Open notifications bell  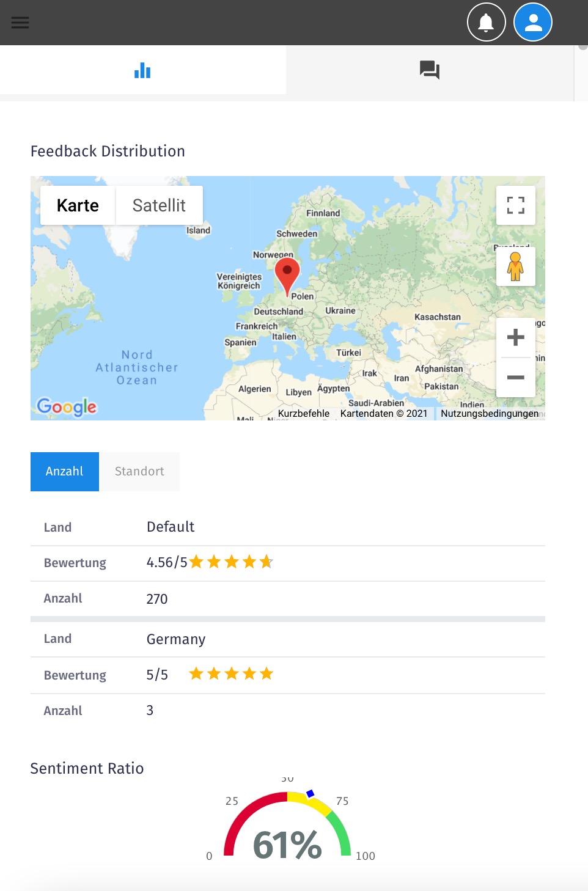click(x=486, y=23)
